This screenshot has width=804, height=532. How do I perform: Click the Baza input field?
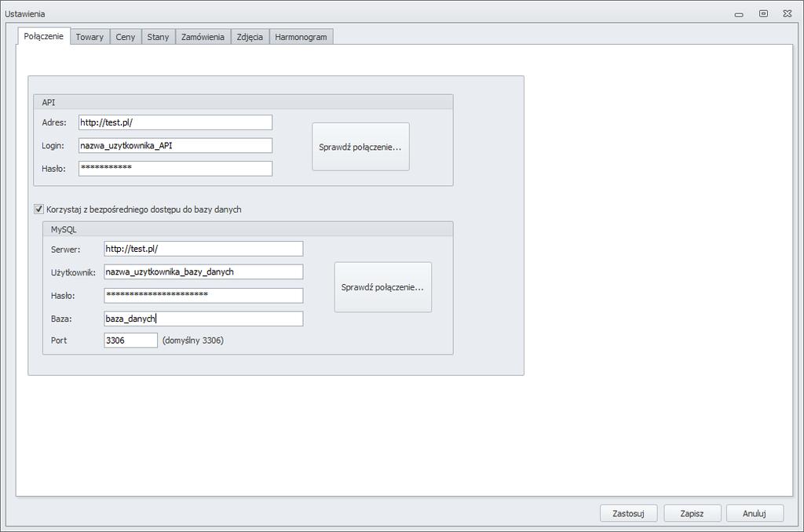click(203, 319)
